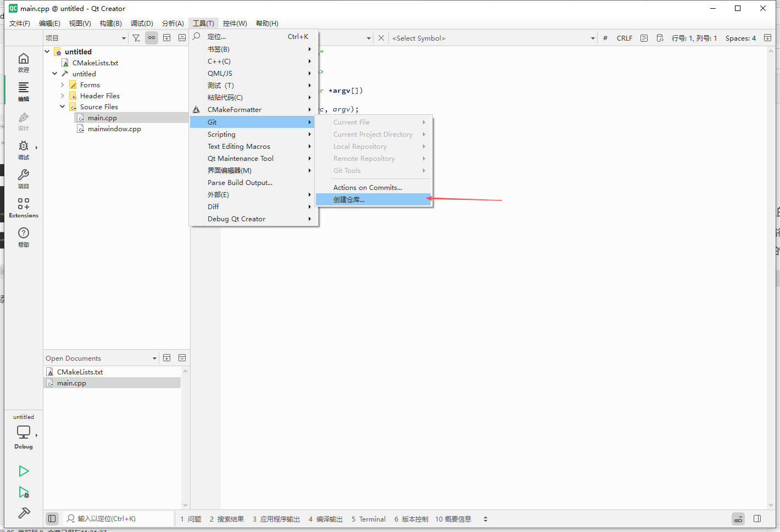Click the Open Documents vertical scrollbar
The image size is (780, 532).
[x=185, y=438]
